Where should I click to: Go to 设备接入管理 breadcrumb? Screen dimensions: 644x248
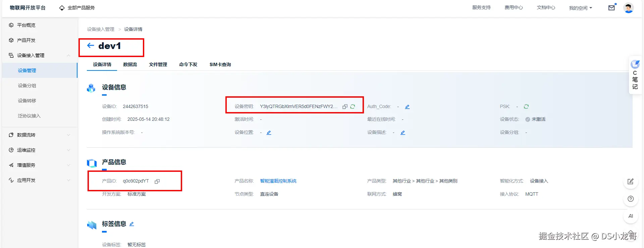coord(101,29)
